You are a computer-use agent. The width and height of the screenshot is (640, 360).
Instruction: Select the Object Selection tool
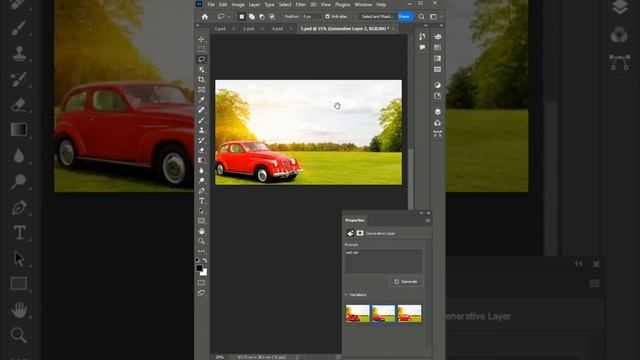[201, 70]
